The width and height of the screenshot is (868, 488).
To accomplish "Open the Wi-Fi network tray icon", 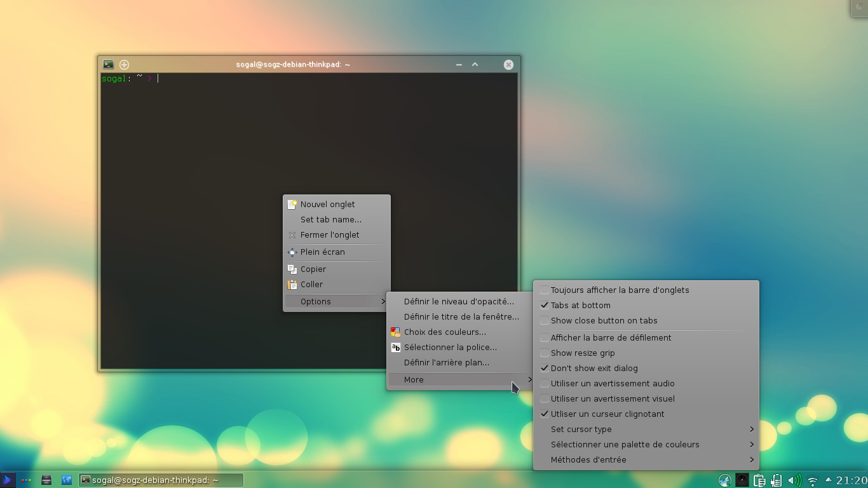I will 812,481.
